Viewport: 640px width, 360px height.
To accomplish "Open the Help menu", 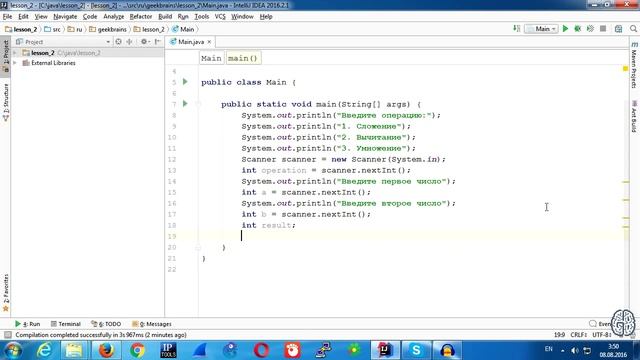I will click(x=266, y=16).
